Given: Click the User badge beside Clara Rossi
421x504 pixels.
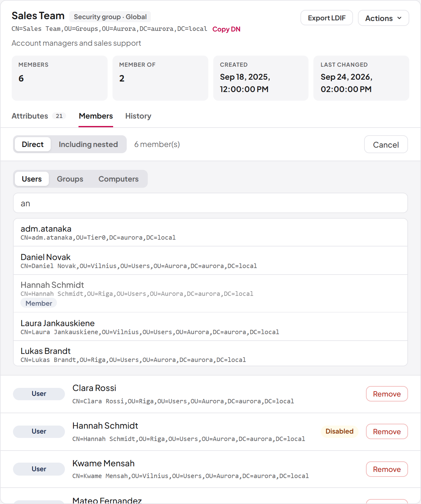Looking at the screenshot, I should point(39,394).
